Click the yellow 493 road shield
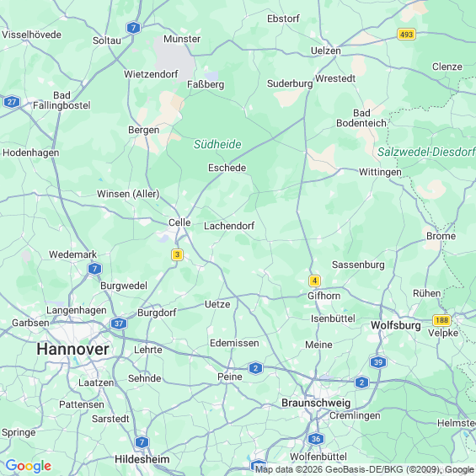The width and height of the screenshot is (476, 476). 406,35
